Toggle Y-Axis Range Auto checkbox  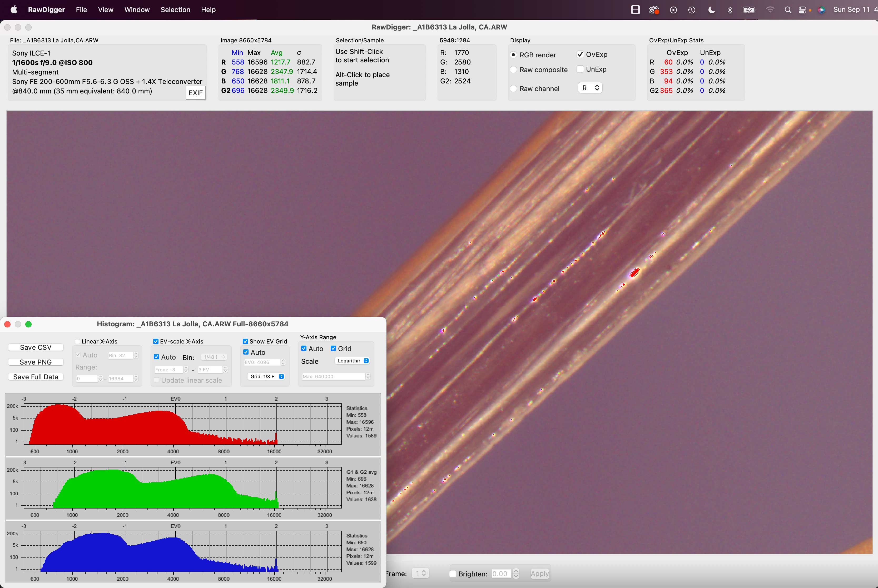[304, 348]
